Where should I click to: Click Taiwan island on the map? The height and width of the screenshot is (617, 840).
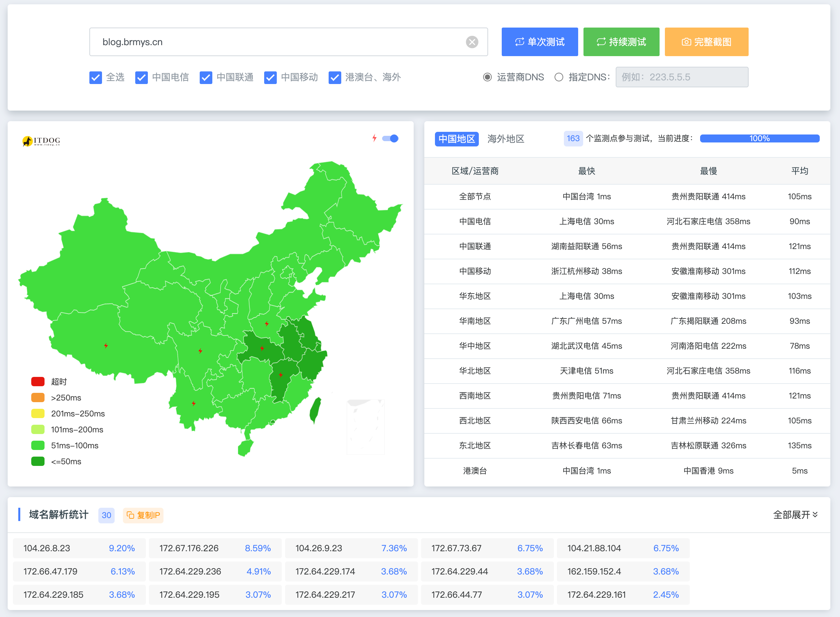[315, 410]
